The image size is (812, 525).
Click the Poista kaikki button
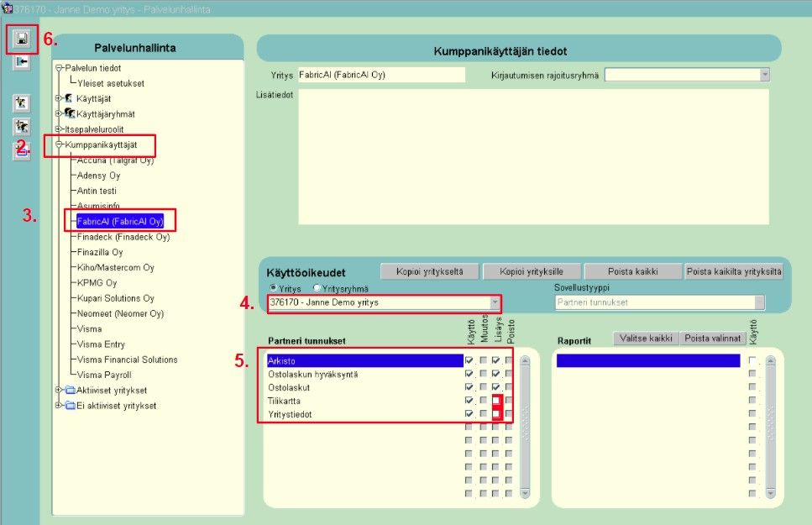pyautogui.click(x=633, y=271)
